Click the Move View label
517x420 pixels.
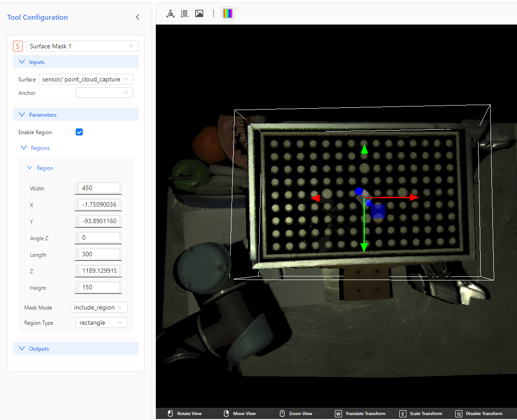point(244,414)
